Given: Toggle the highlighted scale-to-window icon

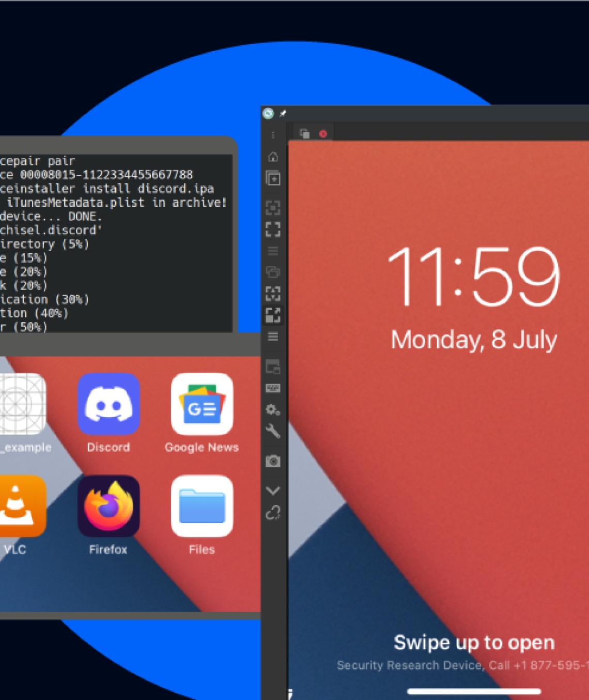Looking at the screenshot, I should 273,315.
